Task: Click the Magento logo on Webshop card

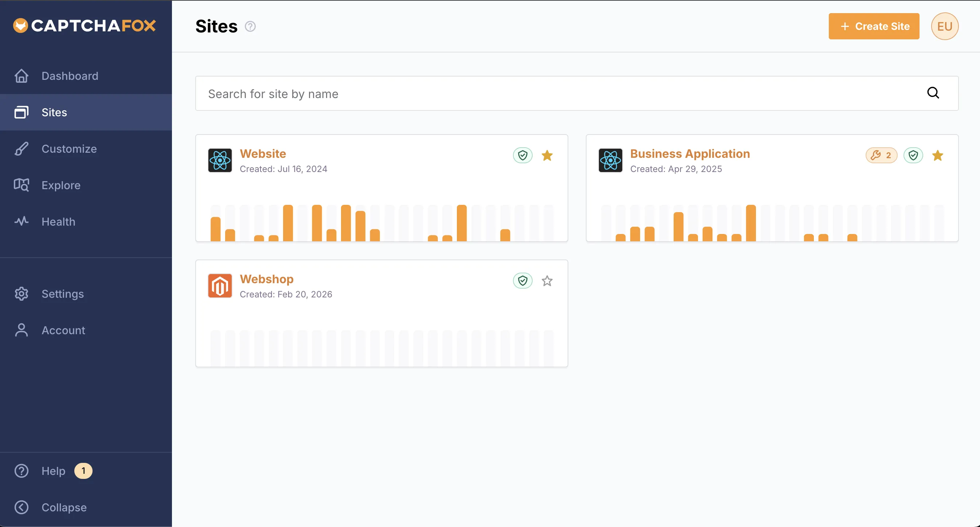Action: [x=220, y=285]
